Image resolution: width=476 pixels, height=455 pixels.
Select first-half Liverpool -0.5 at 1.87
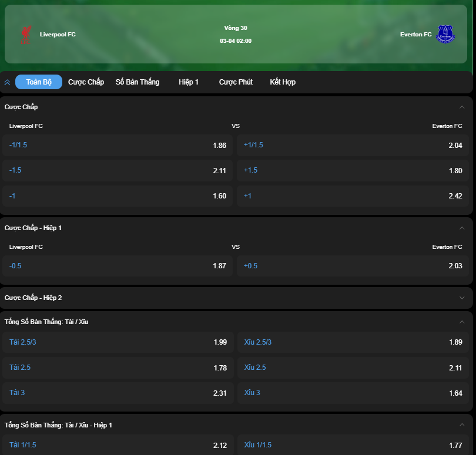coord(118,266)
